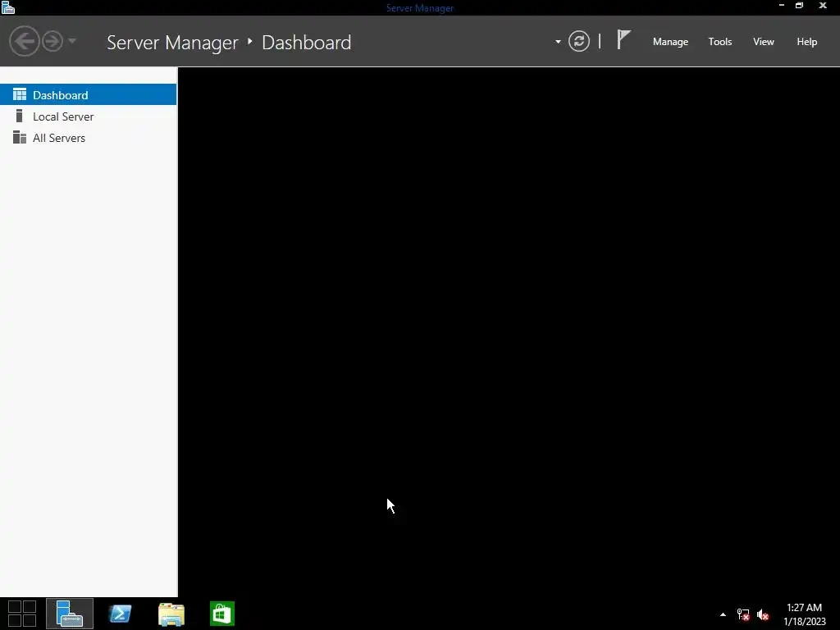
Task: Open the Store app from taskbar
Action: point(222,614)
